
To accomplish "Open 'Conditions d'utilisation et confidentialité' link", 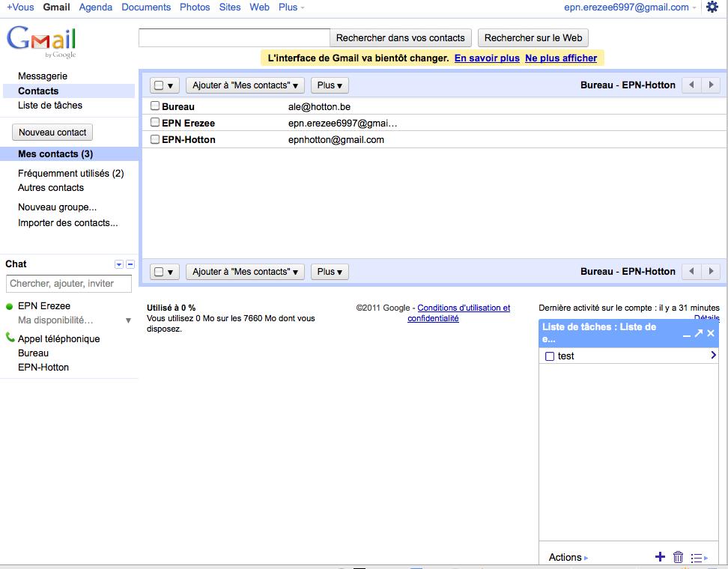I will tap(458, 313).
